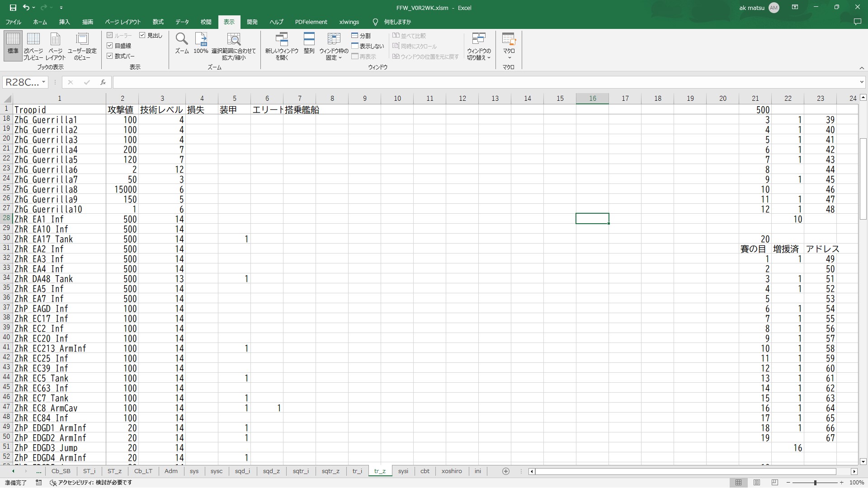Select cell ZhR_EC8_ArmCav
This screenshot has width=868, height=488.
[x=59, y=408]
